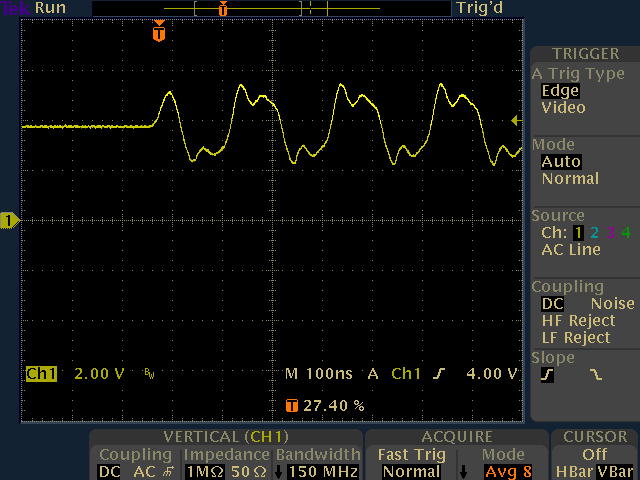
Task: Select AC Line as trigger source
Action: click(569, 250)
